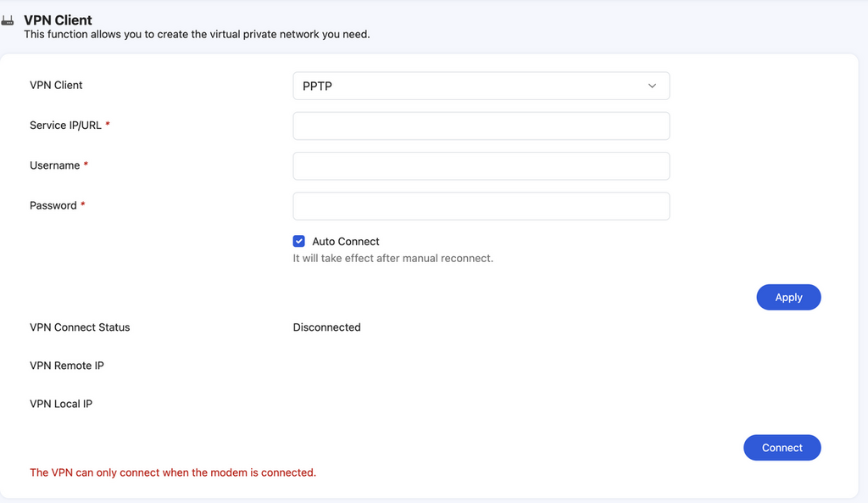868x503 pixels.
Task: Click the red modem warning message
Action: point(173,472)
